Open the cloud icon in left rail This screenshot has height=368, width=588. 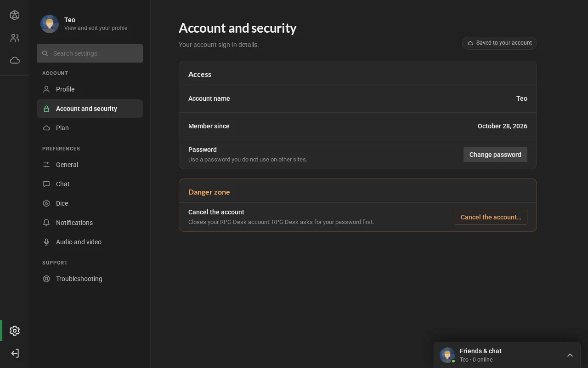point(15,60)
